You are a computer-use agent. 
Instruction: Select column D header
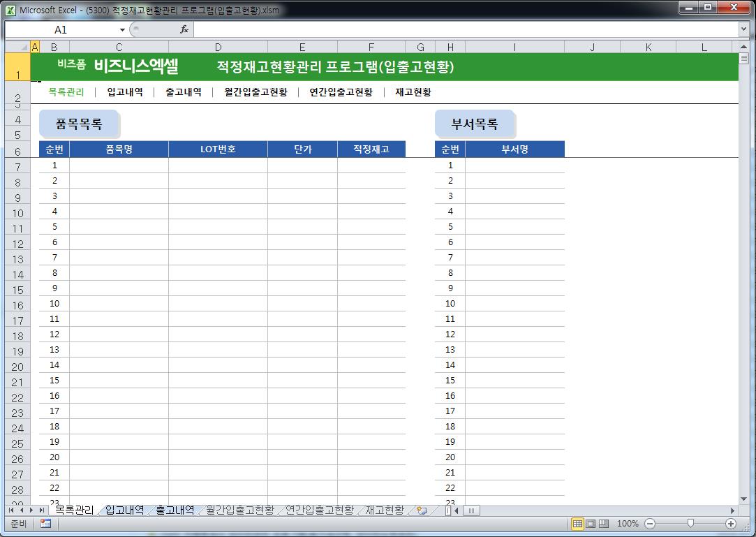(x=218, y=47)
